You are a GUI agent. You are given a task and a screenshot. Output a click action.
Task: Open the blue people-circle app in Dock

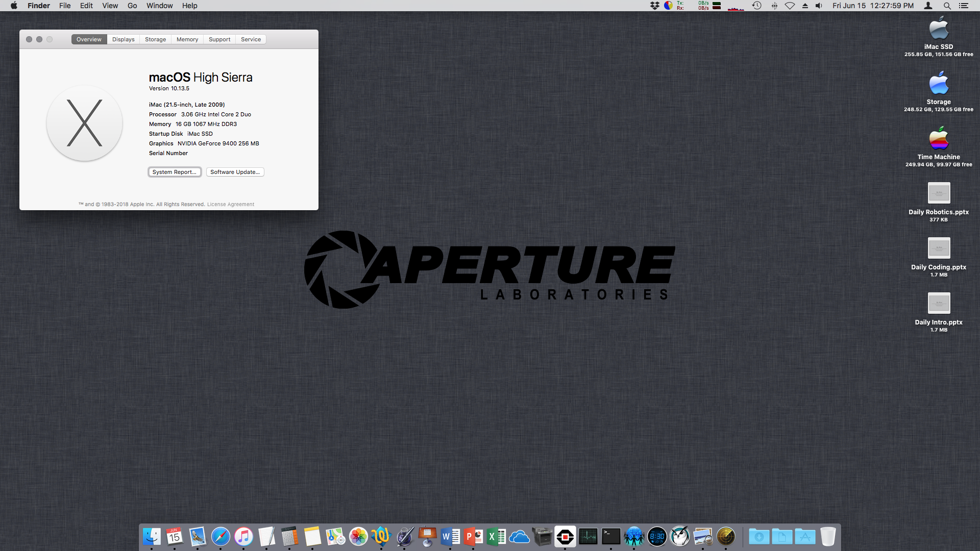click(x=634, y=537)
